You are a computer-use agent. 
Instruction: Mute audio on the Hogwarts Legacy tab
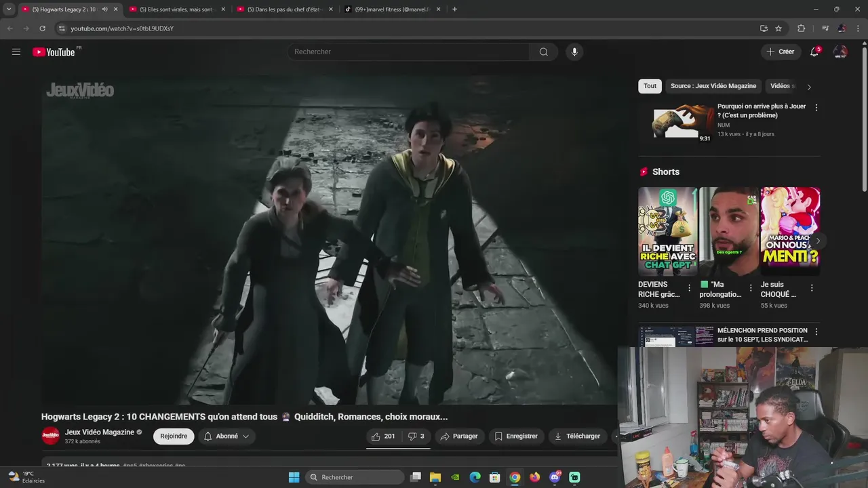(104, 9)
